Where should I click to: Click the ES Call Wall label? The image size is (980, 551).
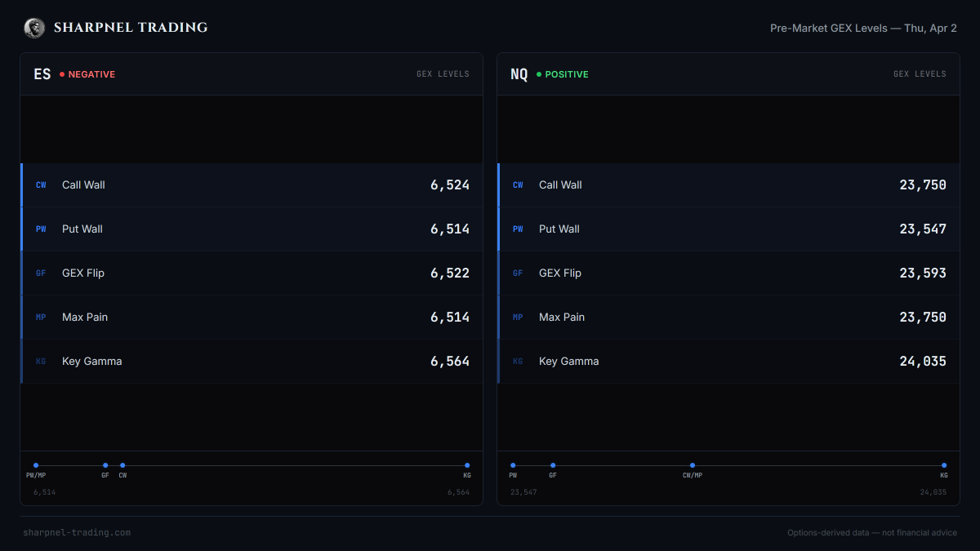[83, 185]
